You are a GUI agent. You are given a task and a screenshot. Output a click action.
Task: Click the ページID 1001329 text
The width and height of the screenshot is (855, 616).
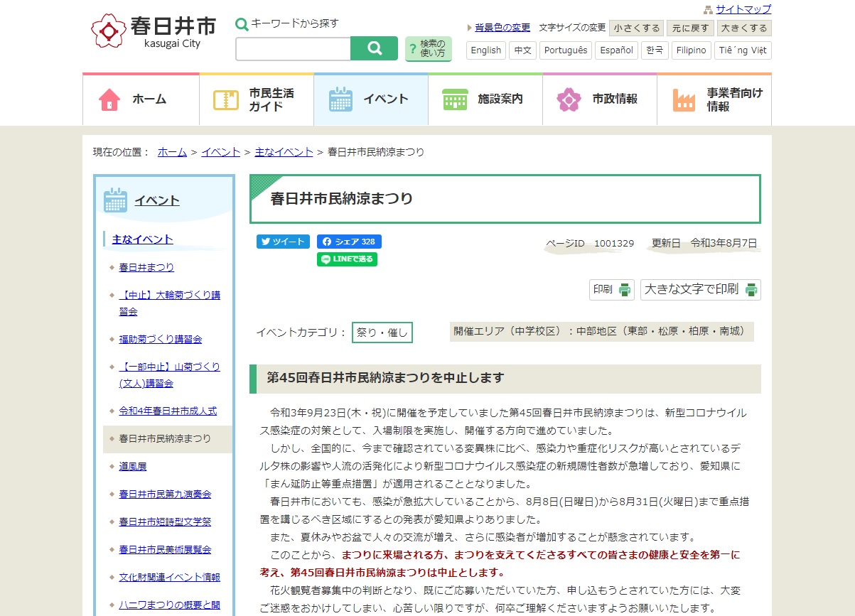tap(590, 243)
